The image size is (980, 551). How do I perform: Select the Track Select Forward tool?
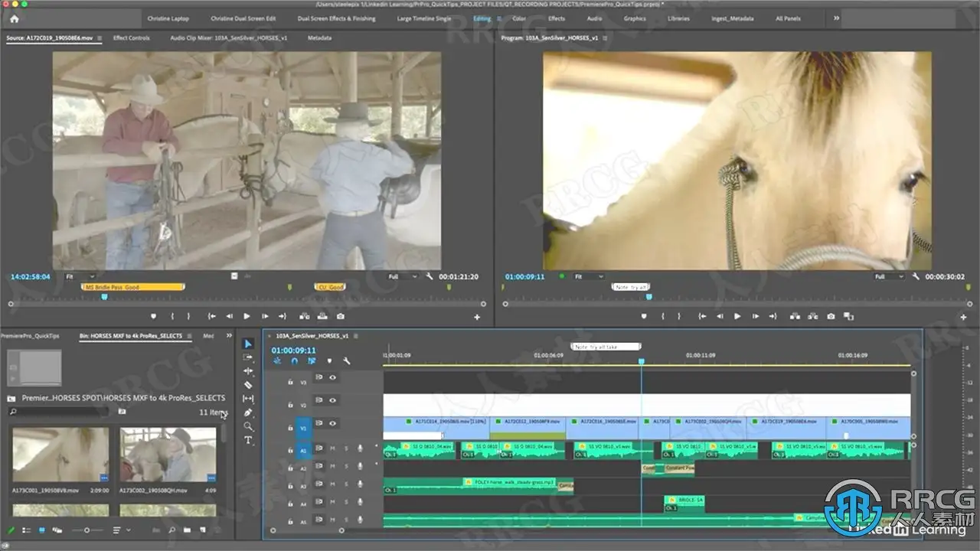[x=248, y=357]
